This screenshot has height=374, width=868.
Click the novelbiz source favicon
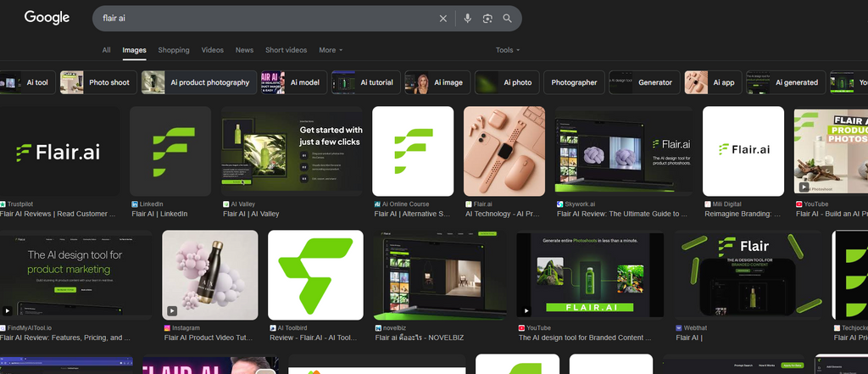coord(378,328)
